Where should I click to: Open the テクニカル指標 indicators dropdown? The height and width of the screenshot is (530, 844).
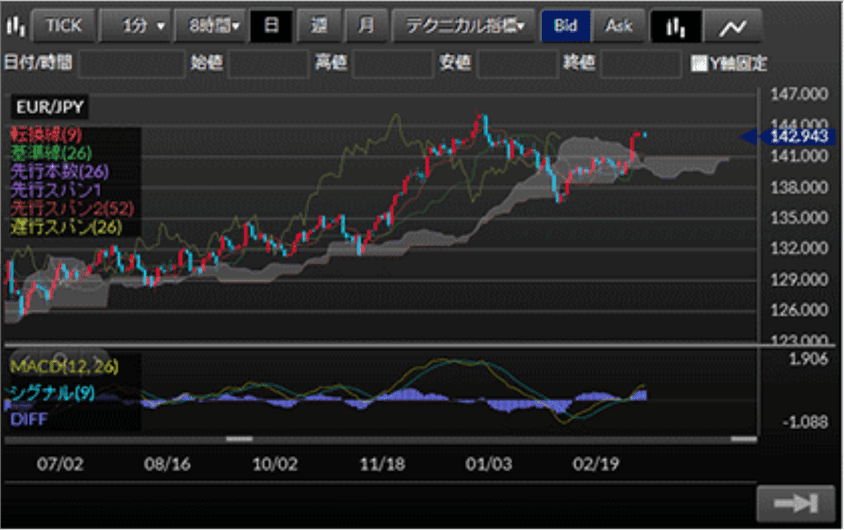pyautogui.click(x=464, y=26)
